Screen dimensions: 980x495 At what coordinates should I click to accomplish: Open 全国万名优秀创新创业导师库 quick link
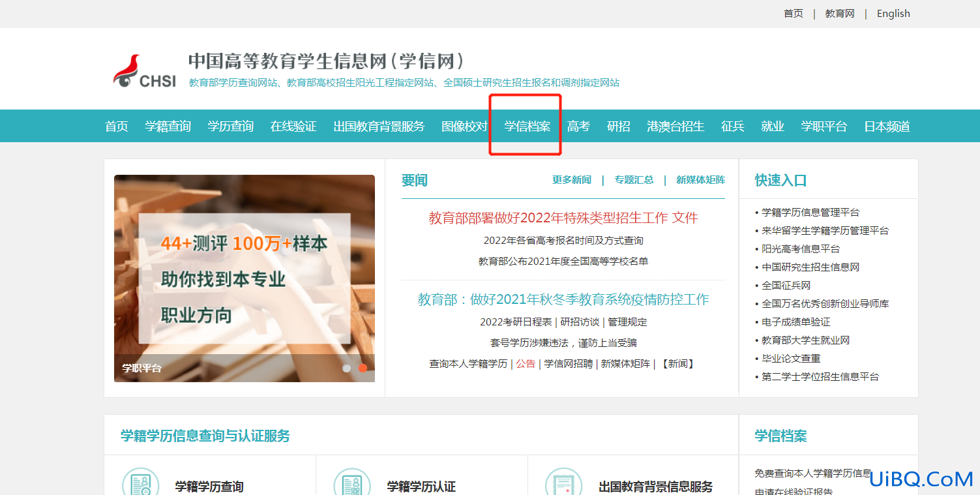[825, 304]
